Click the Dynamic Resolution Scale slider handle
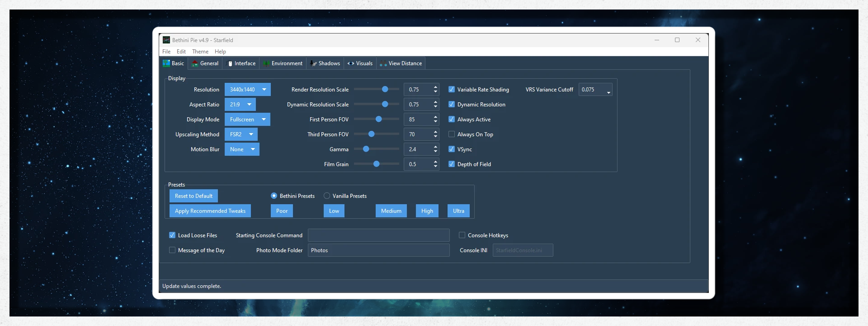This screenshot has width=868, height=326. [385, 105]
